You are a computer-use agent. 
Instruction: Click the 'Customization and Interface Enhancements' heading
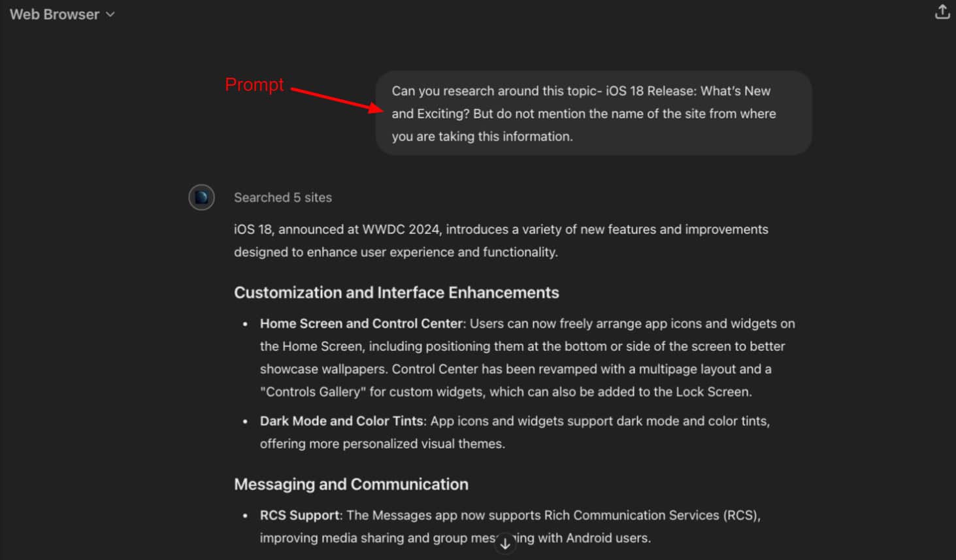coord(396,292)
